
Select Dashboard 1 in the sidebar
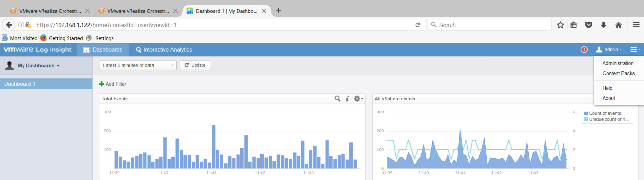coord(46,84)
